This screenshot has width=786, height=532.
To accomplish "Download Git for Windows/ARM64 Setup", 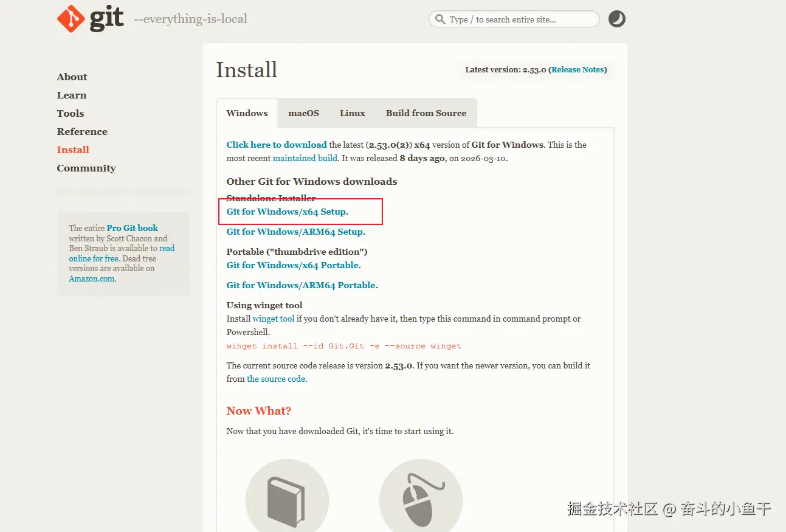I will 295,232.
